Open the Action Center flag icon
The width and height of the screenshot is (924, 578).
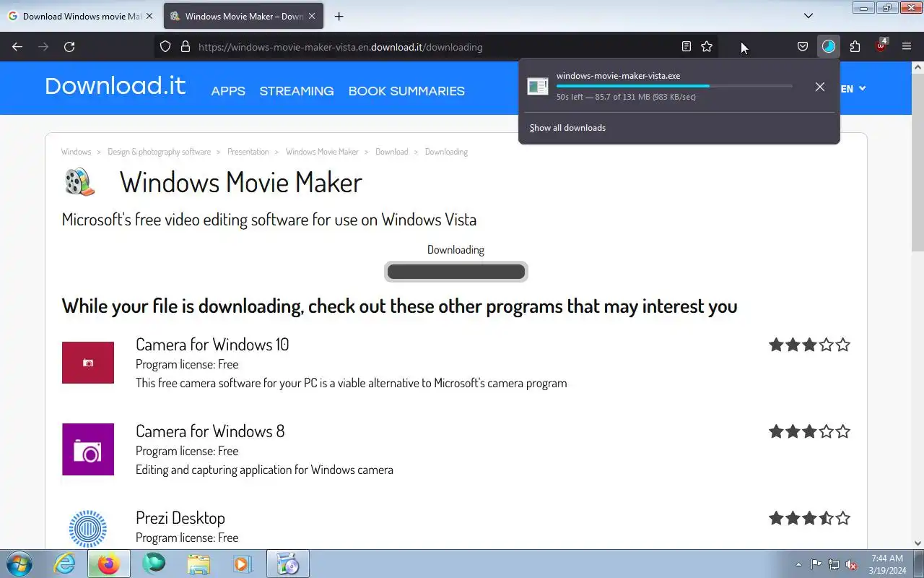(816, 564)
